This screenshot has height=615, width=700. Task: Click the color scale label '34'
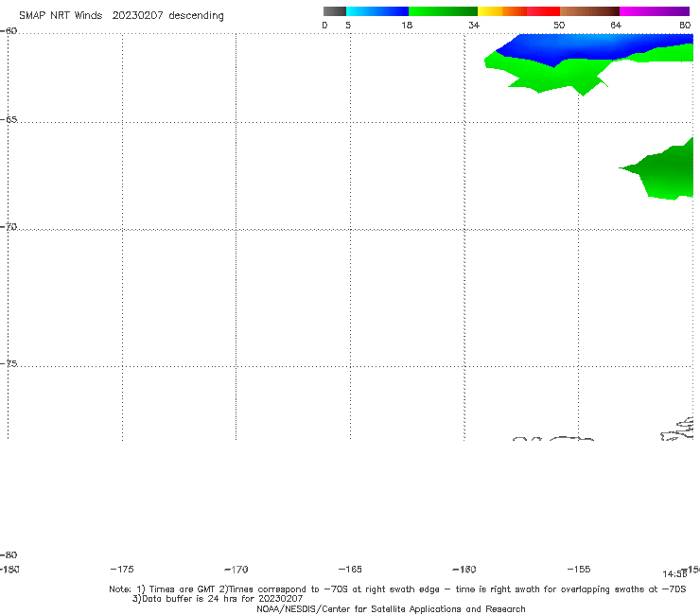474,25
